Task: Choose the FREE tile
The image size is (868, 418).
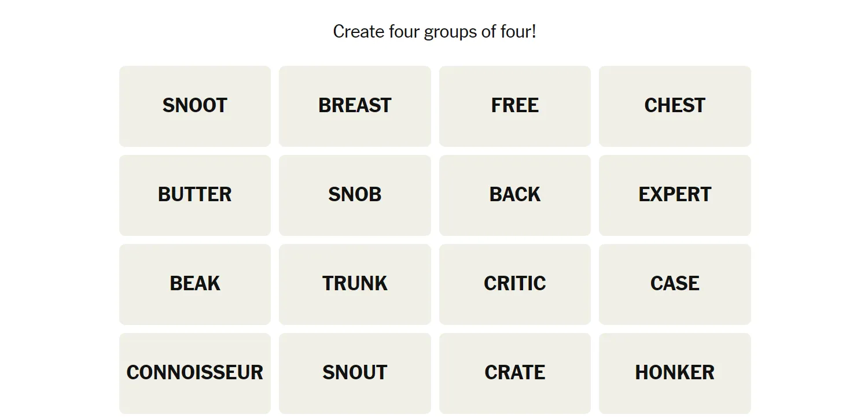Action: pyautogui.click(x=515, y=106)
